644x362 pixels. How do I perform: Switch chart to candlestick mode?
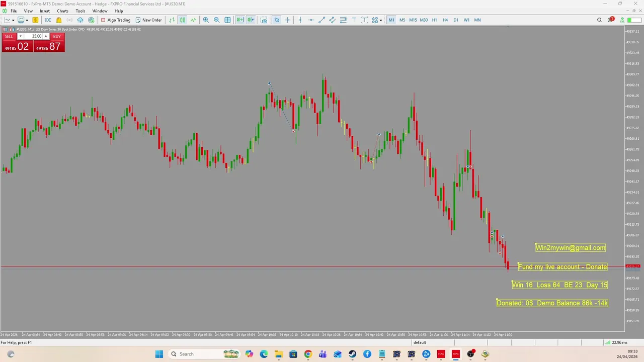(x=182, y=20)
